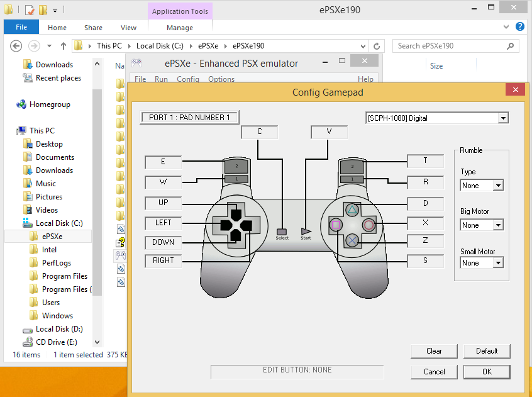The image size is (532, 397).
Task: Select the ePSXe folder in navigation tree
Action: [48, 237]
